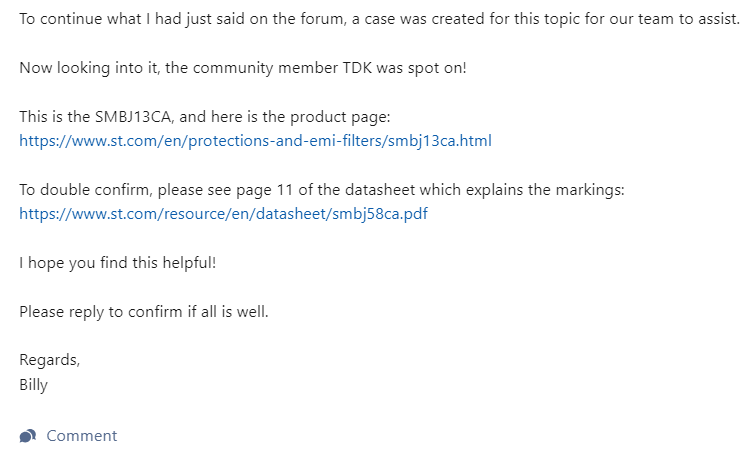Image resolution: width=755 pixels, height=456 pixels.
Task: Click the line 'This is the SMBJ13CA'
Action: coord(205,117)
